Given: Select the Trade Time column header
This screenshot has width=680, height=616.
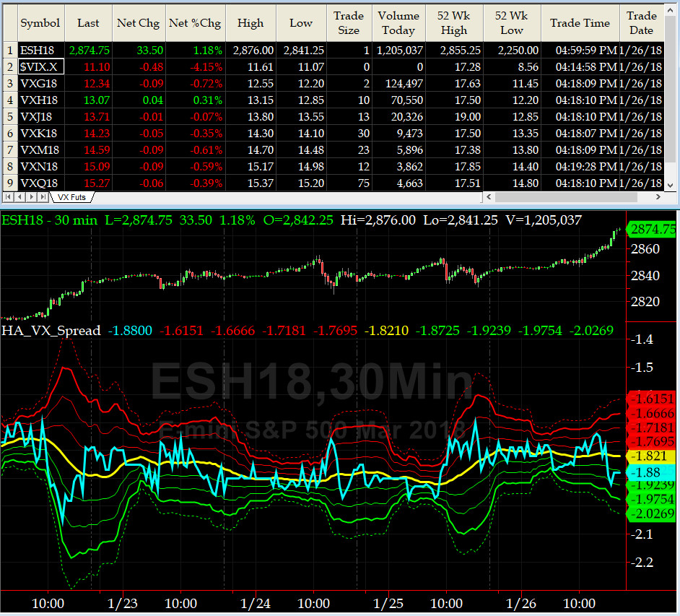Looking at the screenshot, I should tap(580, 23).
